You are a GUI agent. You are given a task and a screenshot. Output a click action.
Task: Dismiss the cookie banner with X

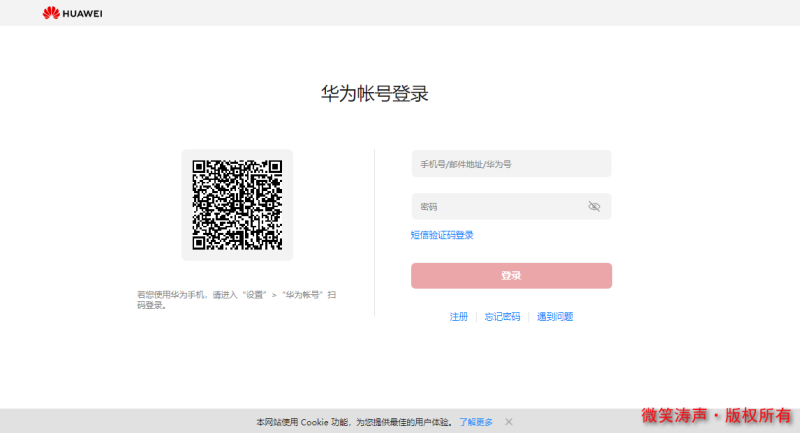click(x=509, y=422)
